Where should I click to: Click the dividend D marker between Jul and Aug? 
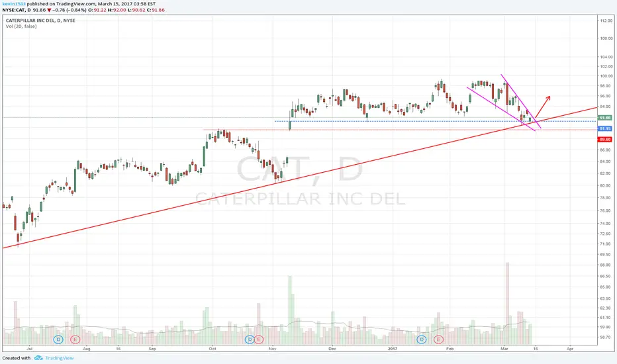pos(58,340)
